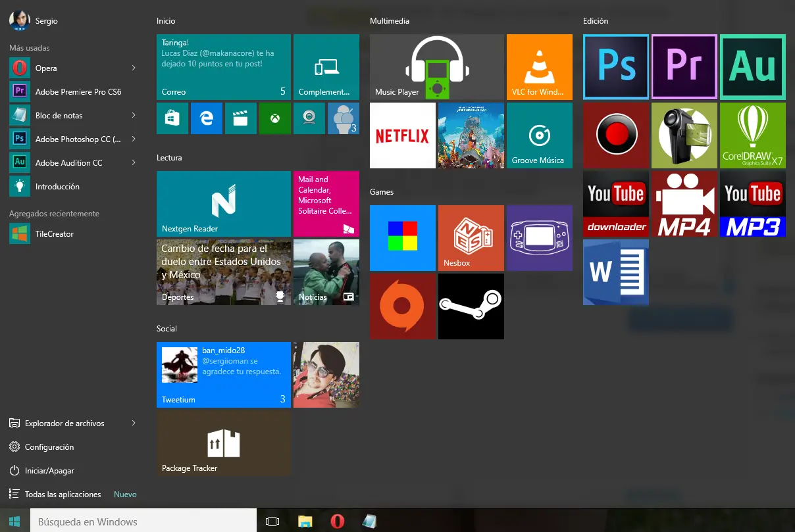Expand Adobe Audition CC jump list arrow
The height and width of the screenshot is (532, 795).
[x=134, y=163]
